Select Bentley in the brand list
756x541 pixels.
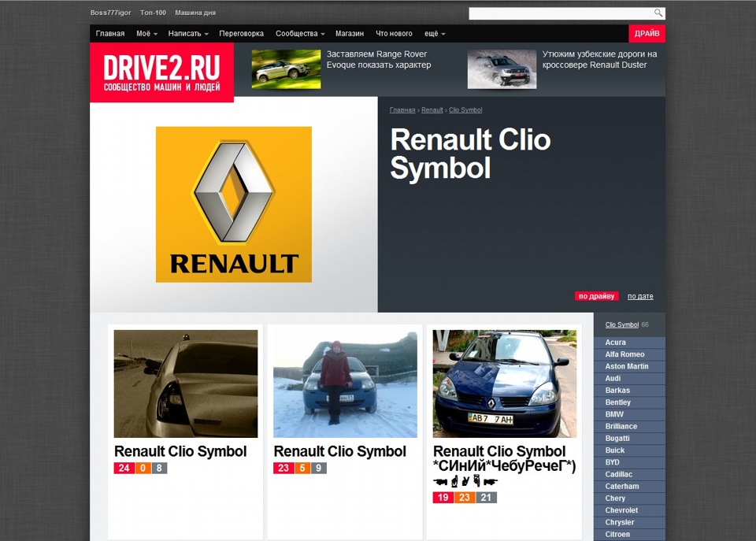pos(630,402)
